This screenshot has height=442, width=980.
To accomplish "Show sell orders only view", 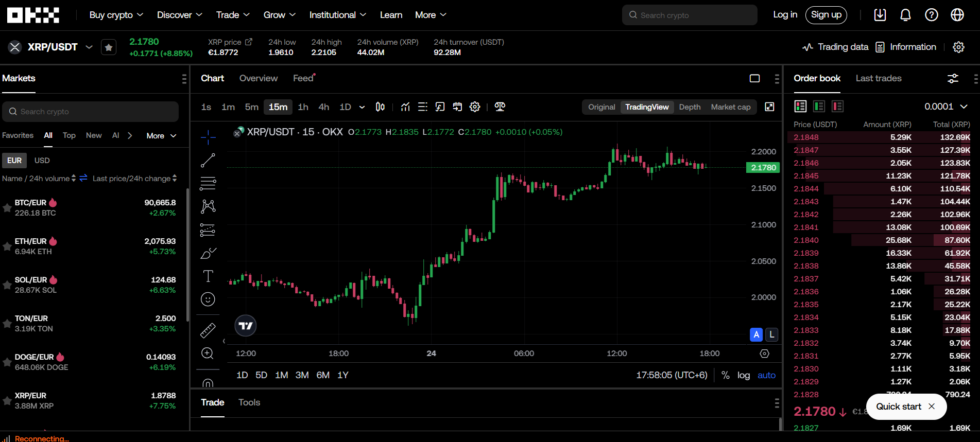I will click(x=837, y=106).
